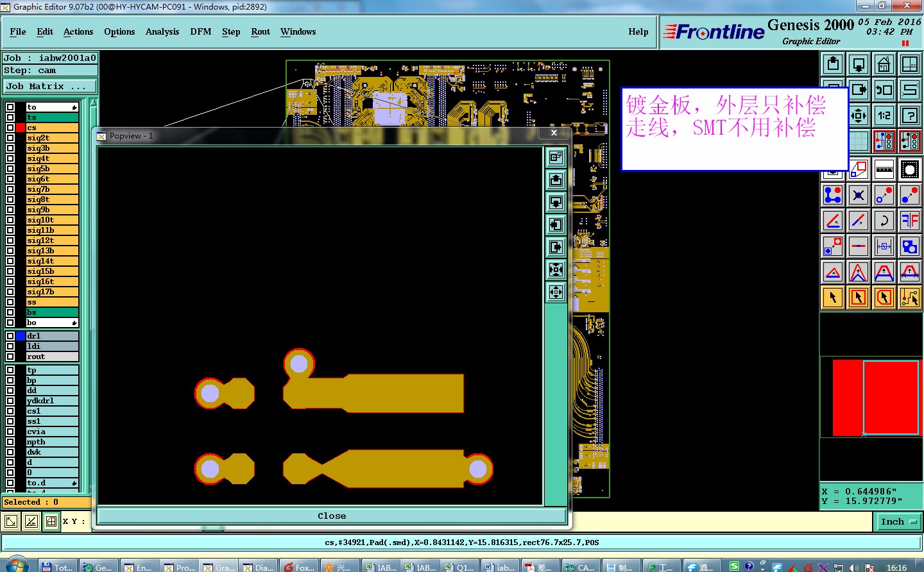Click the zoom-in arrows icon in Popview

click(x=556, y=269)
